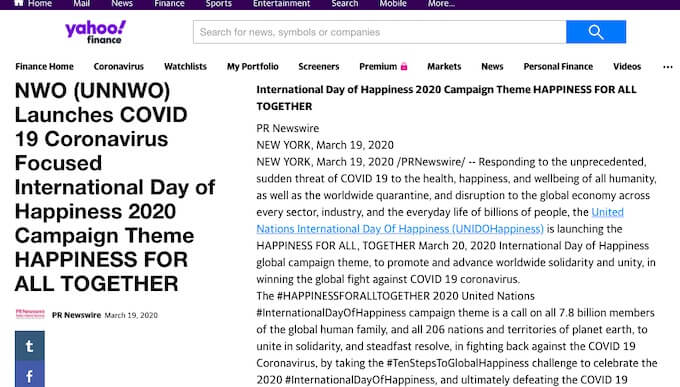Open Mail in top bar
The height and width of the screenshot is (387, 680).
point(82,3)
